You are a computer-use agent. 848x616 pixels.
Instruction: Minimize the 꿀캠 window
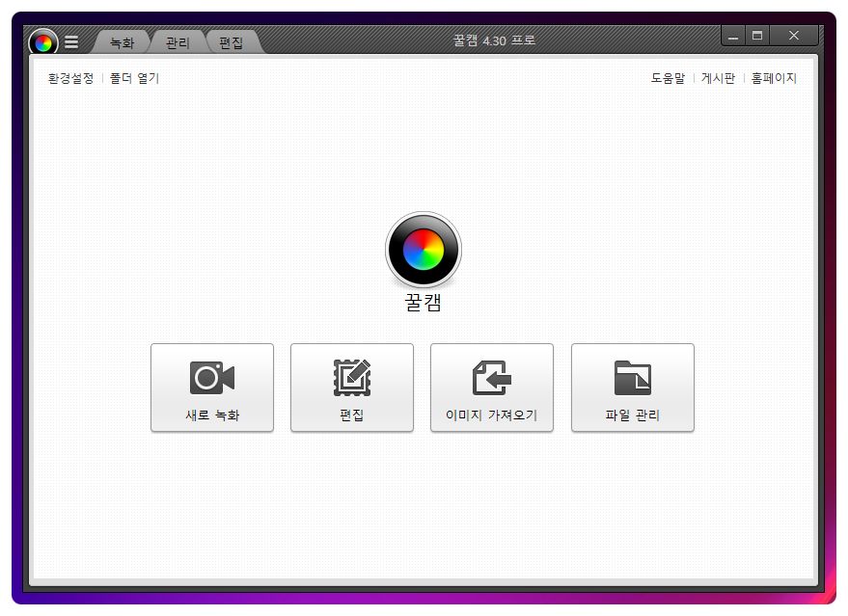coord(733,36)
